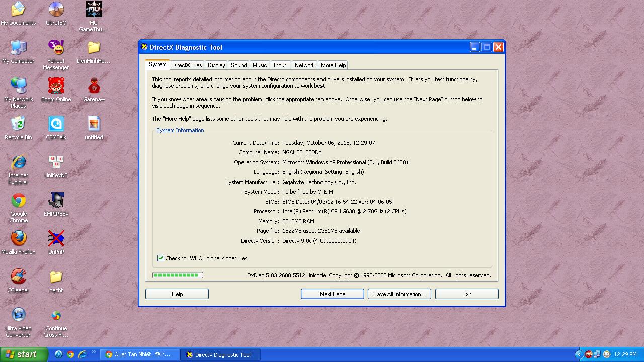644x362 pixels.
Task: Click the taskbar clock showing 12:29 PM
Action: [x=625, y=355]
